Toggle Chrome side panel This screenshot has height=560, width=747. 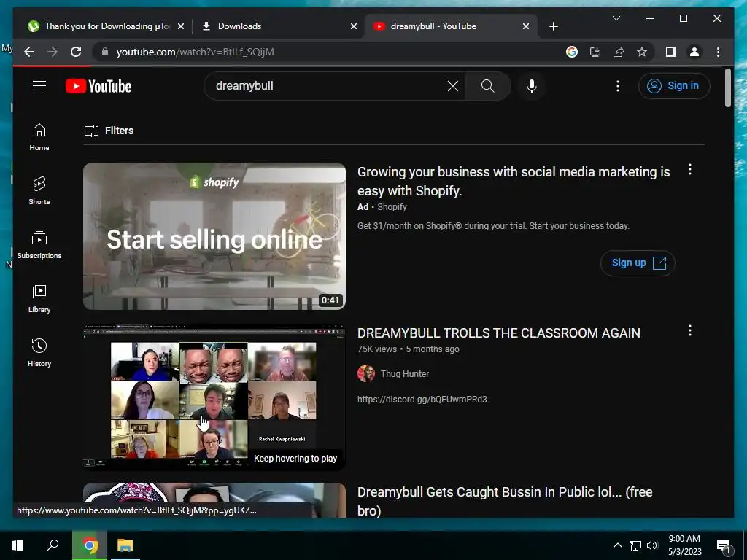[x=671, y=52]
